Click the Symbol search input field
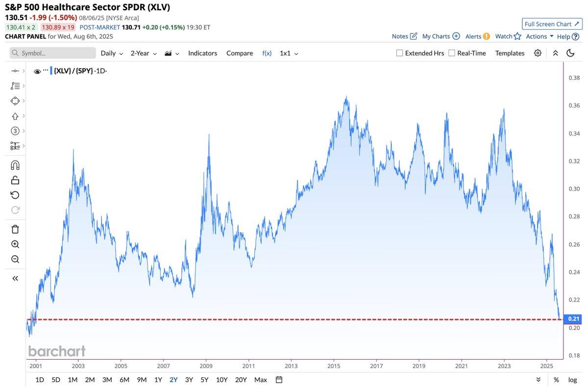Viewport: 588px width, 391px height. click(x=53, y=53)
